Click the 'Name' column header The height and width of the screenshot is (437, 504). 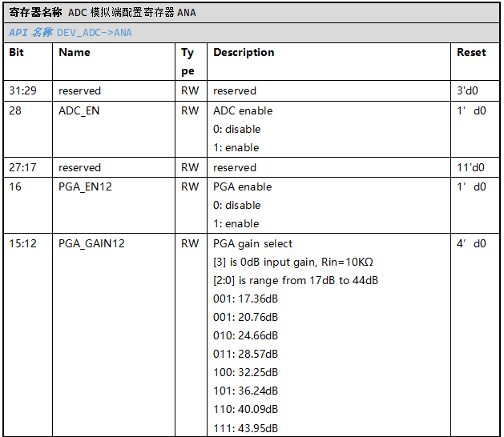(x=75, y=52)
